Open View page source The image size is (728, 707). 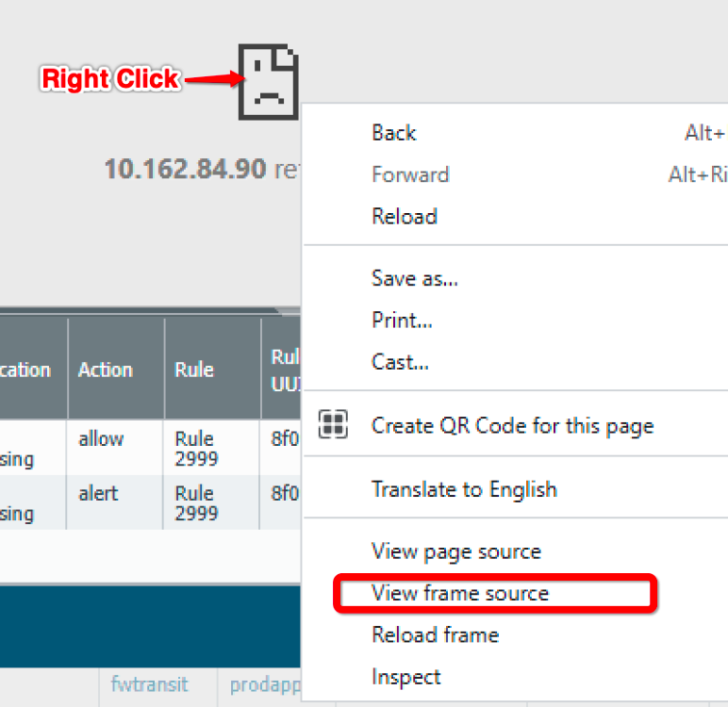tap(456, 552)
